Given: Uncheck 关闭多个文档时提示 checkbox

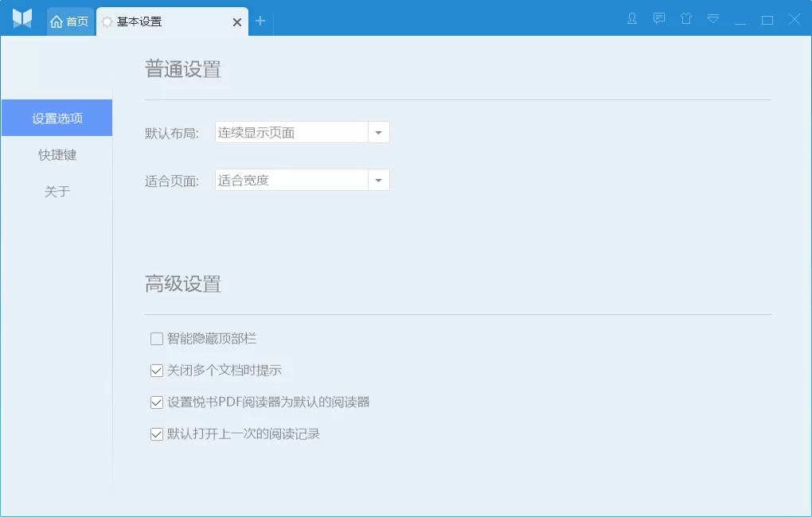Looking at the screenshot, I should [156, 371].
